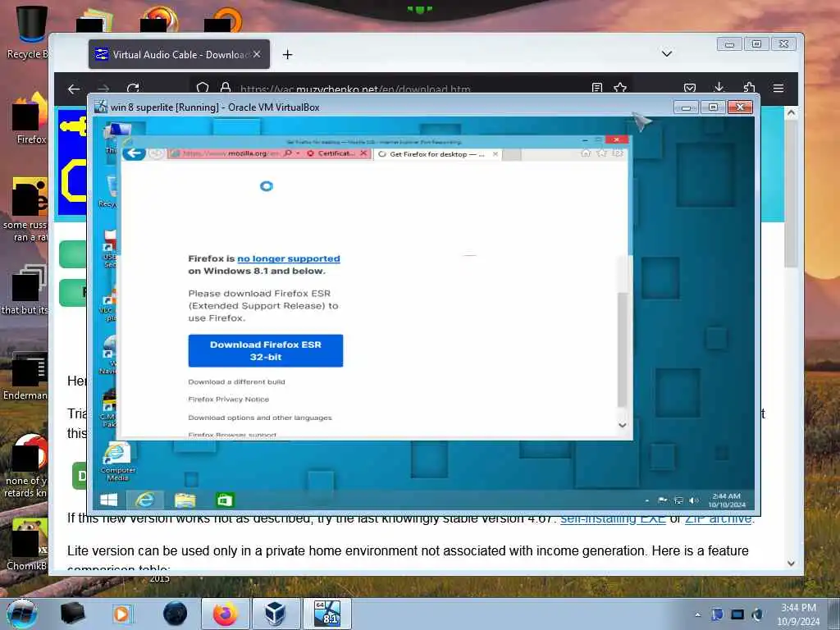Image resolution: width=840 pixels, height=630 pixels.
Task: Click the IE address bar search magnifier
Action: tap(288, 153)
